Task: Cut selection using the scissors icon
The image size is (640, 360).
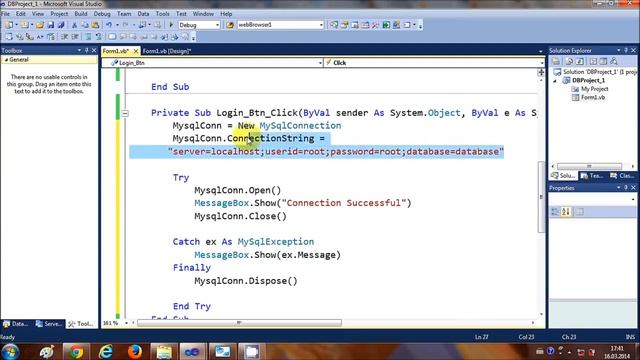Action: click(x=74, y=25)
